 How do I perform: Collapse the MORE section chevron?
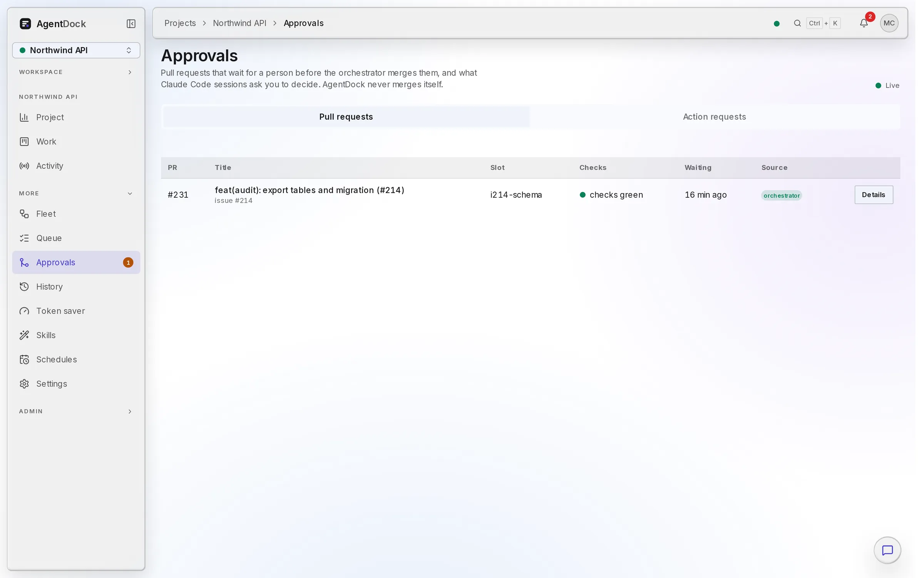click(x=130, y=193)
